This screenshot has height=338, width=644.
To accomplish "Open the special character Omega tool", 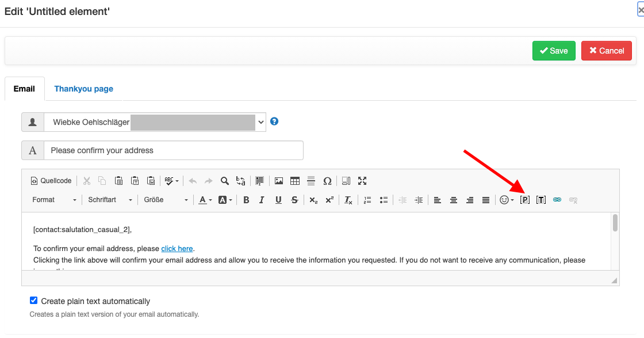I will pos(327,181).
